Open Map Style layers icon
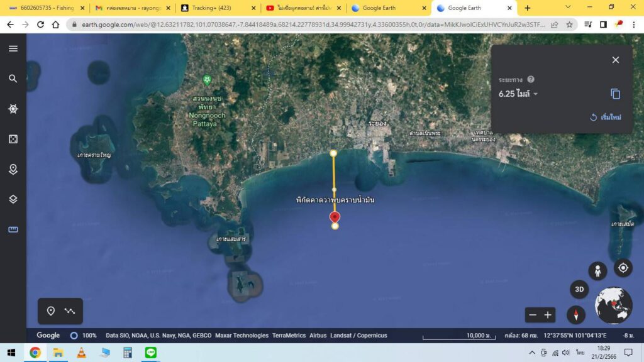 tap(13, 199)
